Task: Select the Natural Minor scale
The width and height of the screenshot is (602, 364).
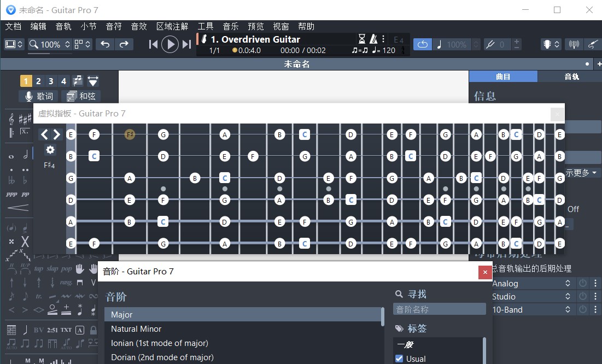Action: [136, 329]
